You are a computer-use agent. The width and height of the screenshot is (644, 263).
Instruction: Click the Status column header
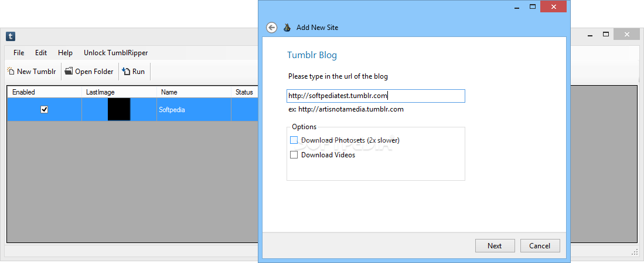tap(244, 92)
